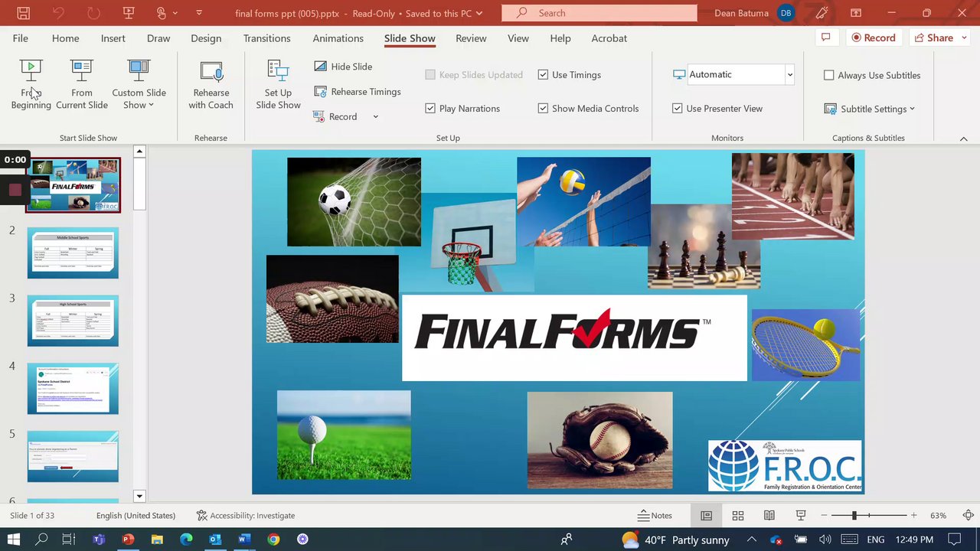Toggle the Use Timings checkbox
The height and width of the screenshot is (551, 980).
coord(543,75)
